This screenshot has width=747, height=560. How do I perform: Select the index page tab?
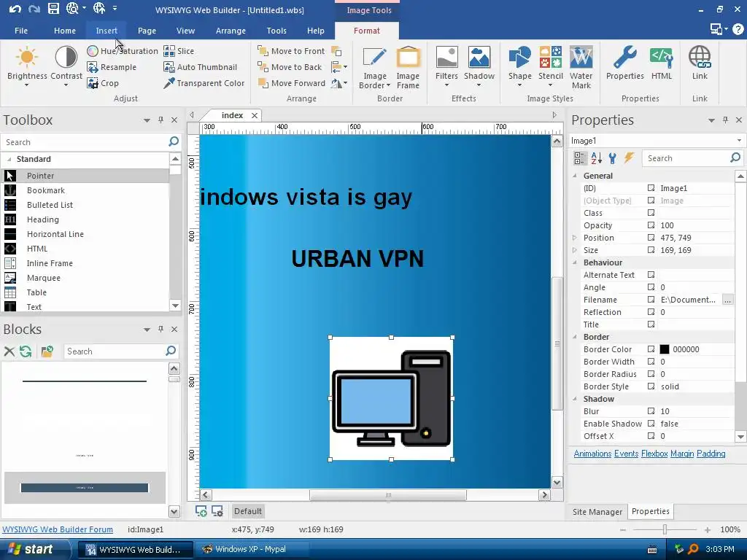coord(232,115)
